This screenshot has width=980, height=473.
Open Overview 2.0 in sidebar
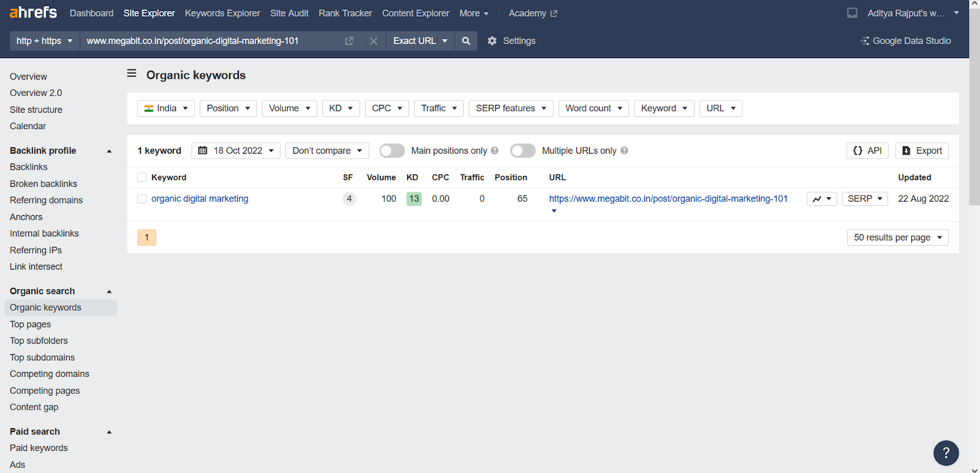pyautogui.click(x=36, y=93)
